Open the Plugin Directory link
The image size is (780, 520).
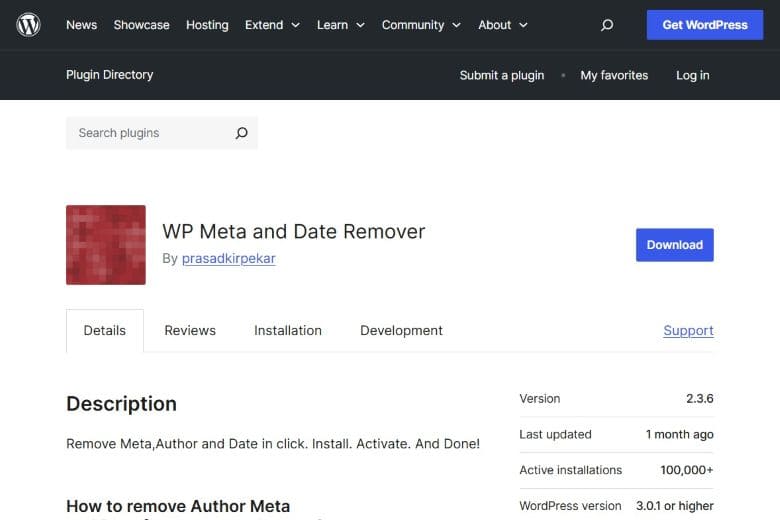[109, 75]
